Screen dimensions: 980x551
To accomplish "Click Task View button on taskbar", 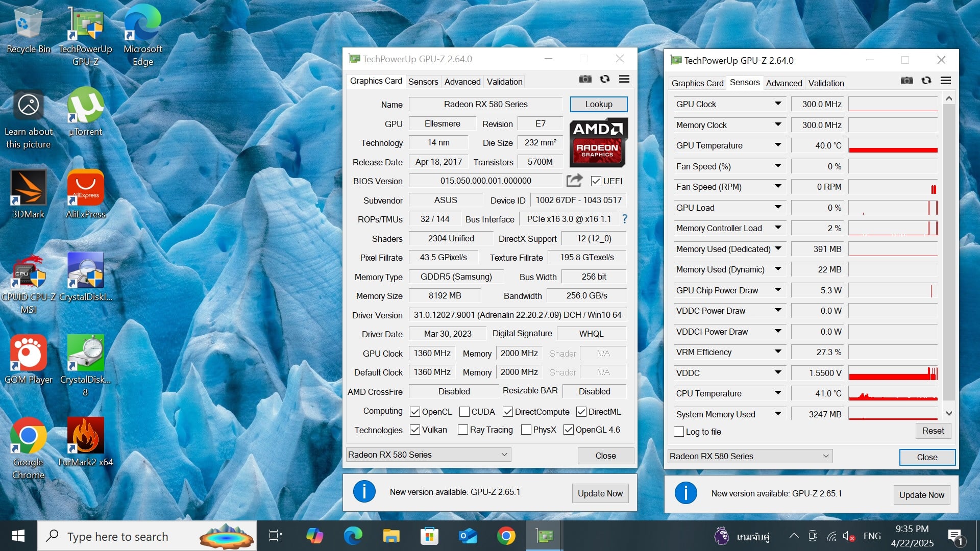I will [276, 536].
